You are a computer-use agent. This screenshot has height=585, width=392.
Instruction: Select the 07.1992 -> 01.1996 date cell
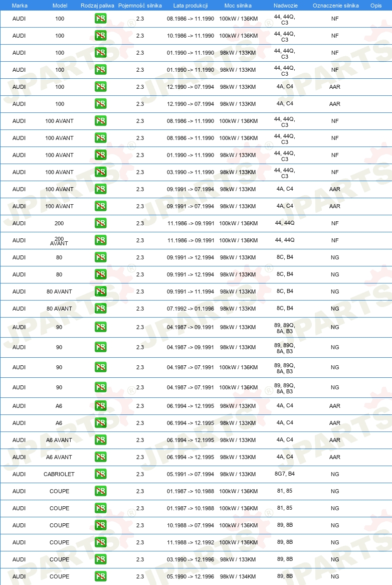tap(190, 309)
